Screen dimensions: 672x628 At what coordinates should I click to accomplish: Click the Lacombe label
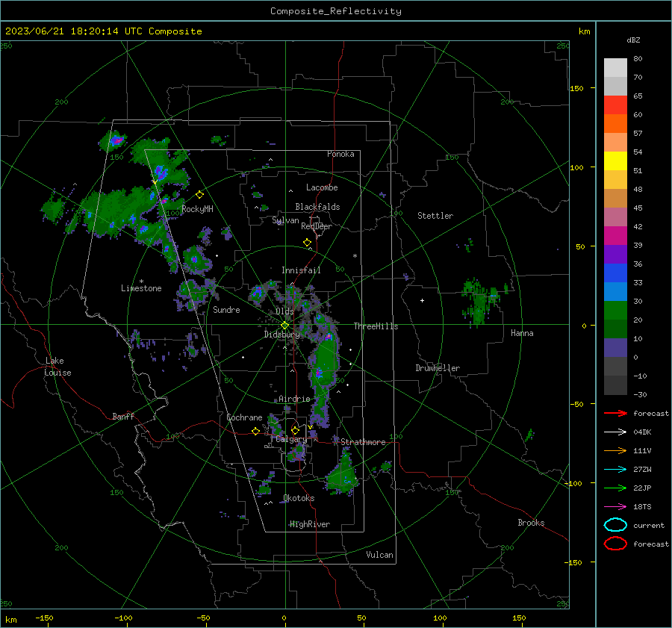tap(322, 187)
